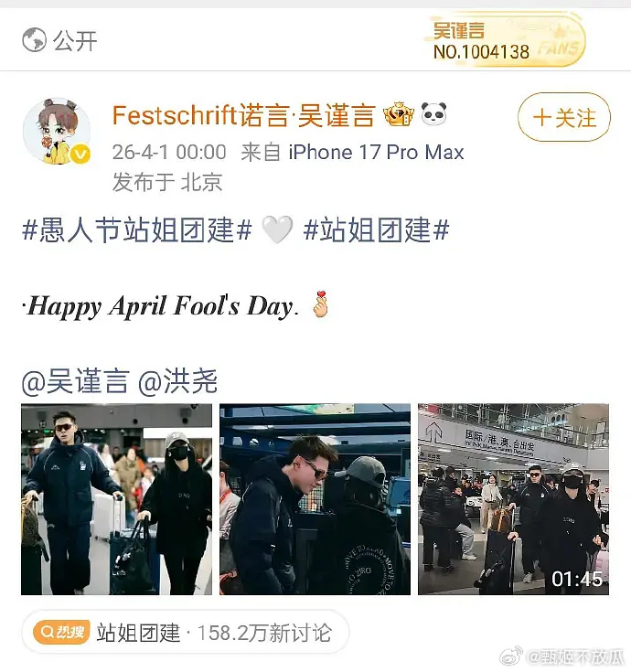The width and height of the screenshot is (631, 672).
Task: Follow the account with +关注 button
Action: click(564, 117)
